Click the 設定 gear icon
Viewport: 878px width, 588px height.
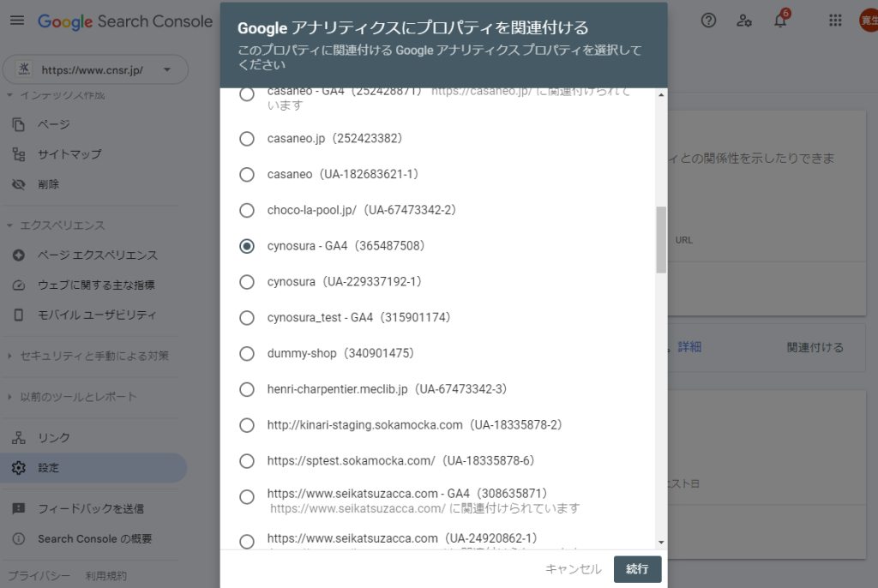coord(19,468)
